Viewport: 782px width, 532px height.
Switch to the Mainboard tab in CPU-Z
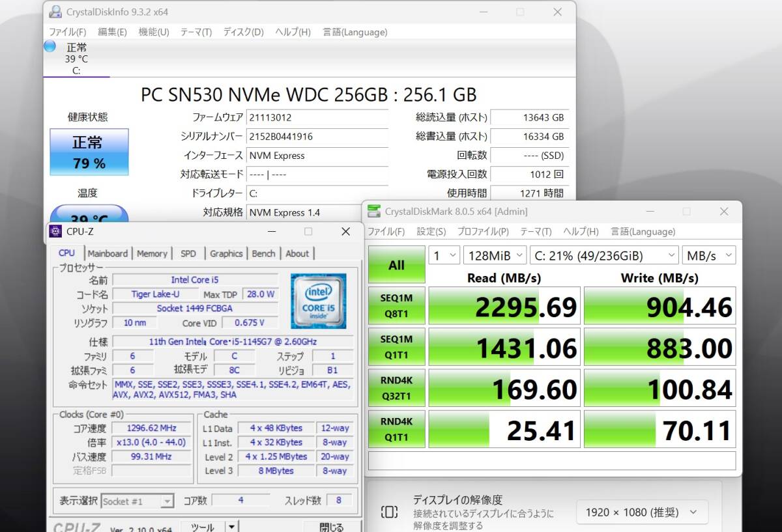click(x=108, y=254)
